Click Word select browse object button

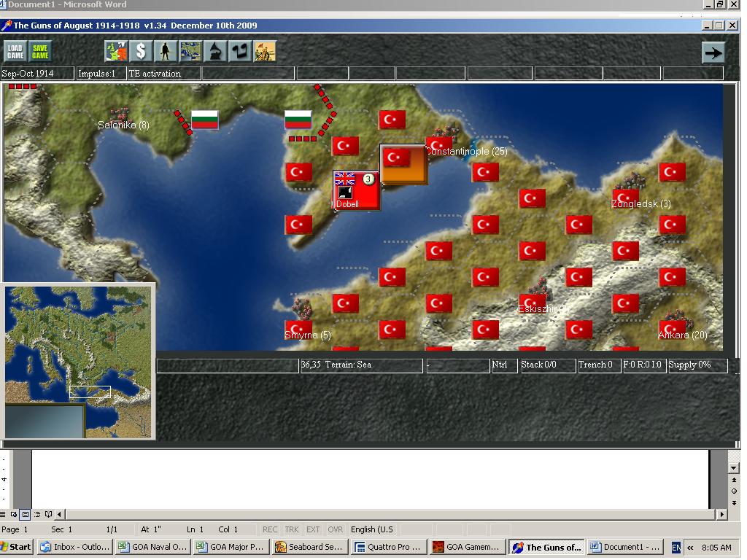coord(734,491)
